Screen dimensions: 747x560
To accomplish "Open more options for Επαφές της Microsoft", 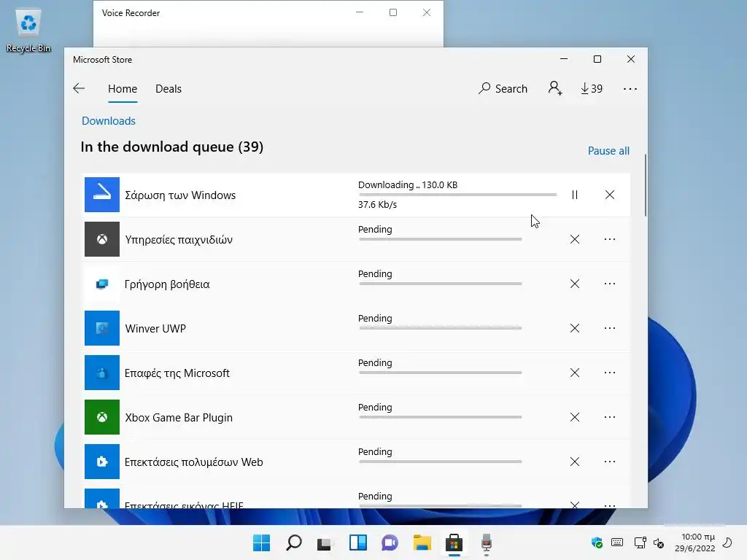I will click(610, 373).
